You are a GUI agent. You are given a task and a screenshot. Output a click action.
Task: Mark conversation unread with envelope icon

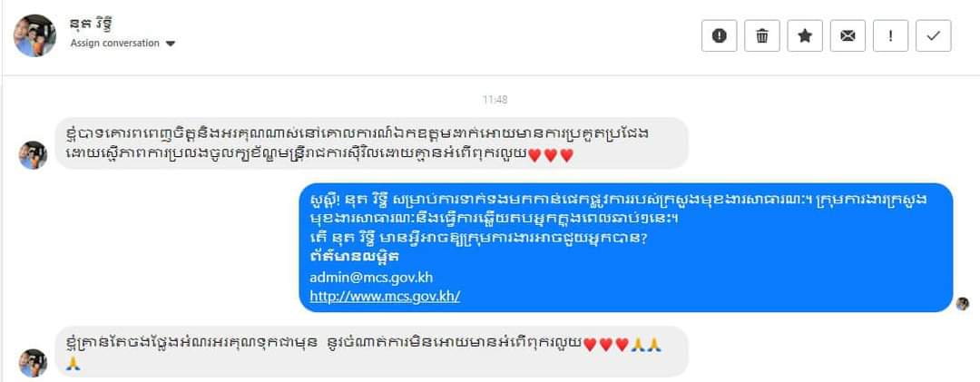[848, 35]
